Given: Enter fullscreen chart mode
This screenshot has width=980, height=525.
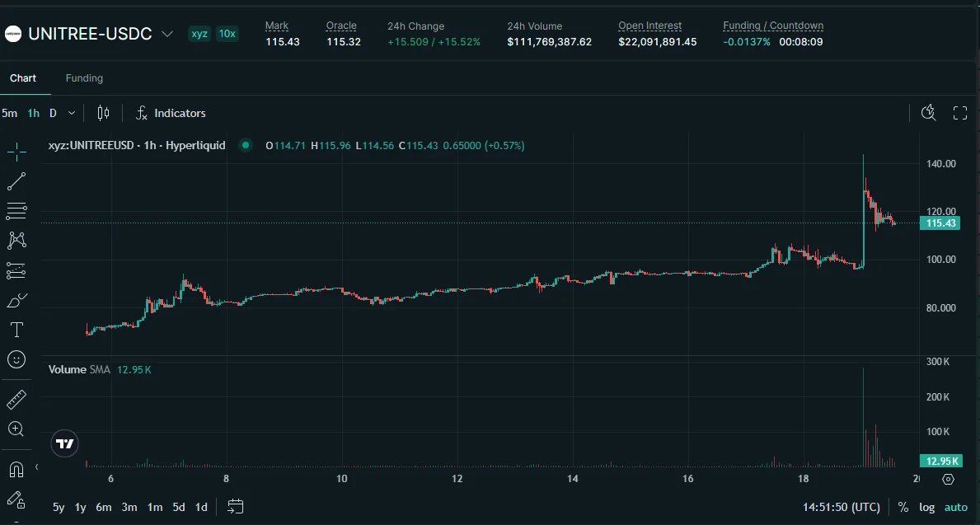Looking at the screenshot, I should (960, 112).
